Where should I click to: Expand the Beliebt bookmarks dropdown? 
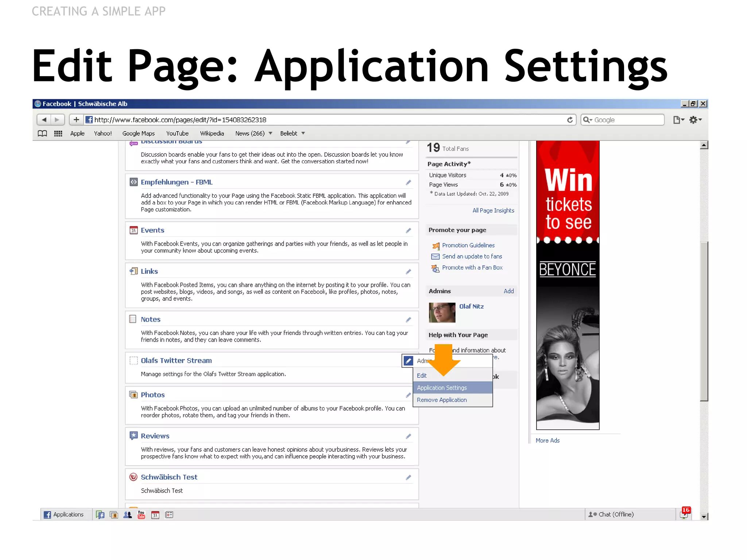303,133
